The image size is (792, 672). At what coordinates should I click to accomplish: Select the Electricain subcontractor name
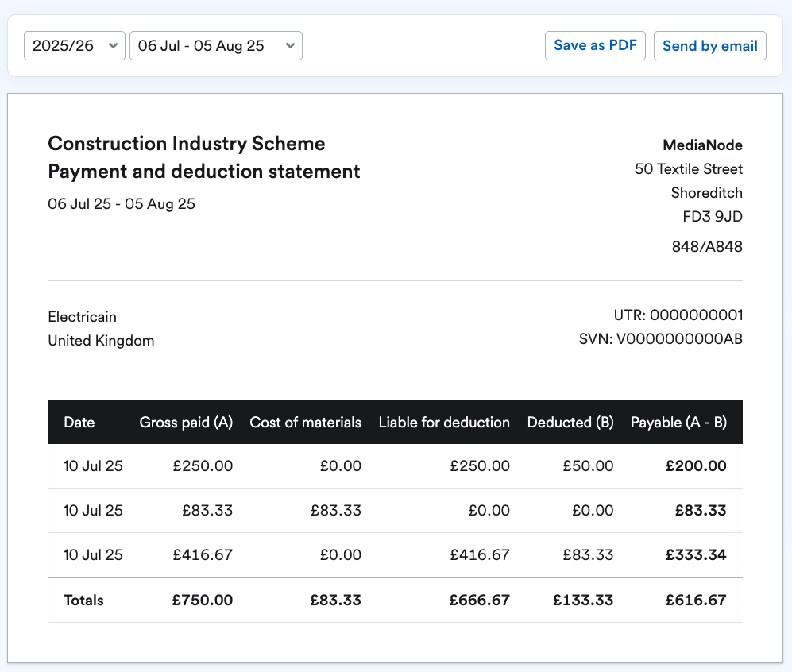83,317
